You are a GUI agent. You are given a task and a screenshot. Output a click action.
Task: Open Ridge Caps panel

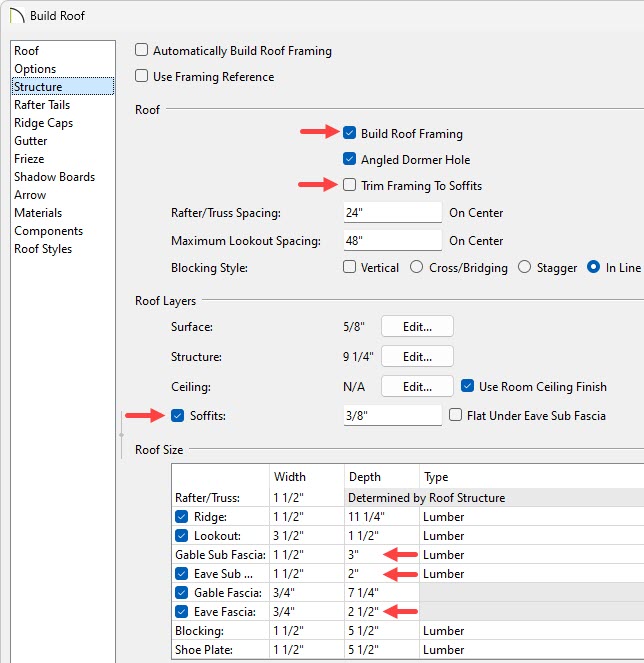click(x=63, y=123)
